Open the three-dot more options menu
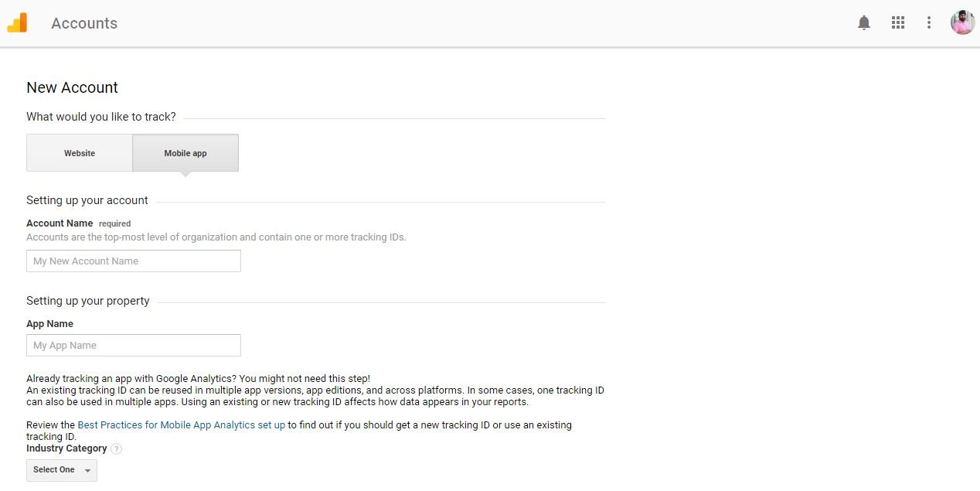Screen dimensions: 980x491 (929, 23)
